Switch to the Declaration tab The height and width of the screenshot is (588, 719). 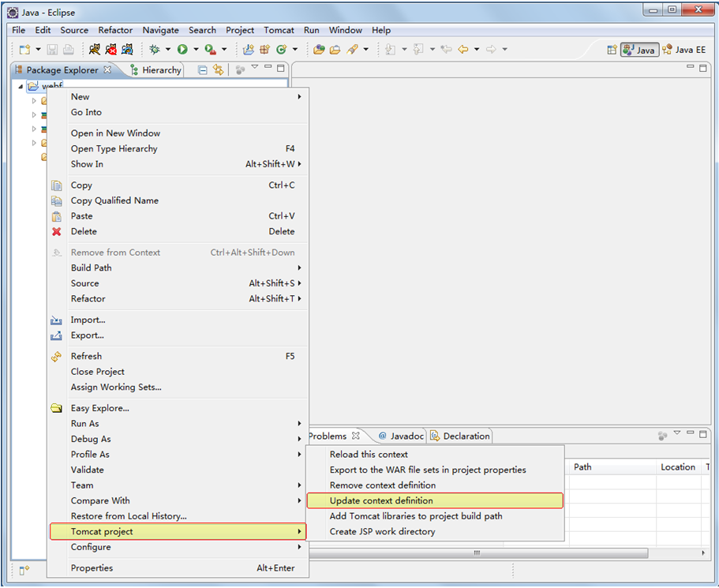point(460,436)
